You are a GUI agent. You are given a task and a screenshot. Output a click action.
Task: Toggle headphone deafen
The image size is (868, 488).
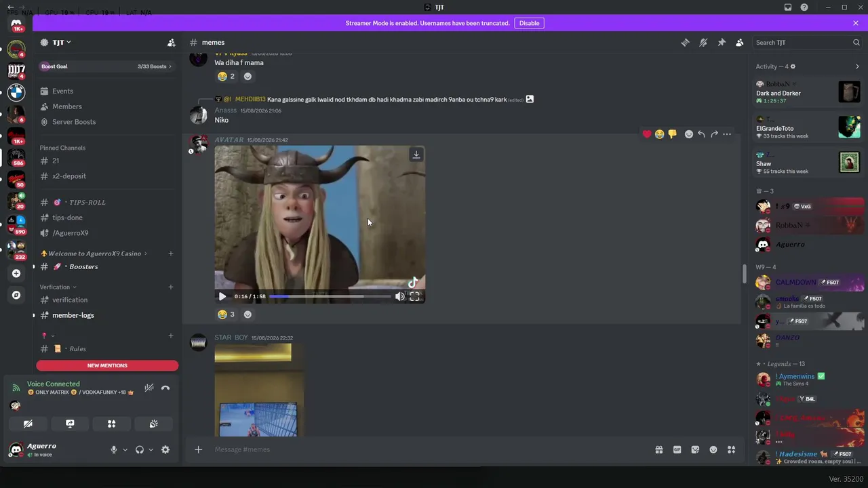[x=140, y=449]
